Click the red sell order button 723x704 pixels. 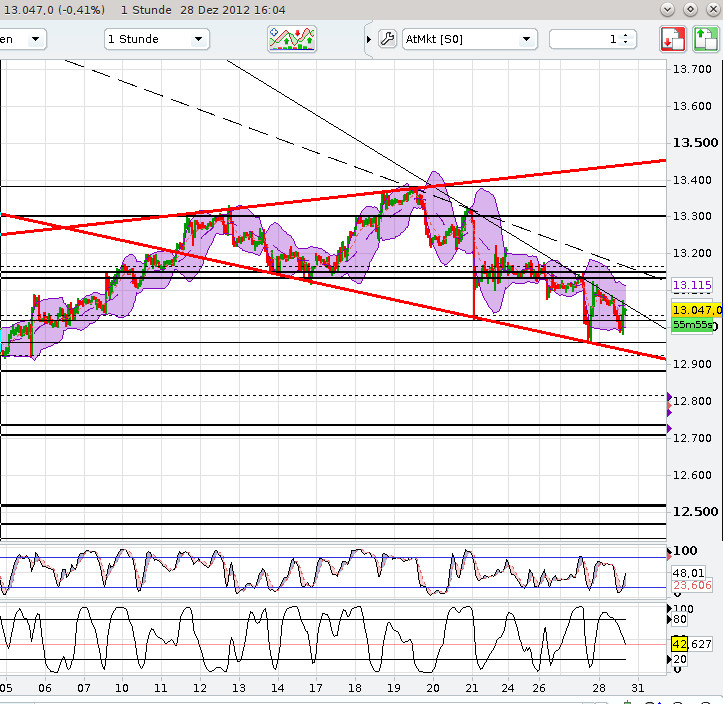point(673,39)
